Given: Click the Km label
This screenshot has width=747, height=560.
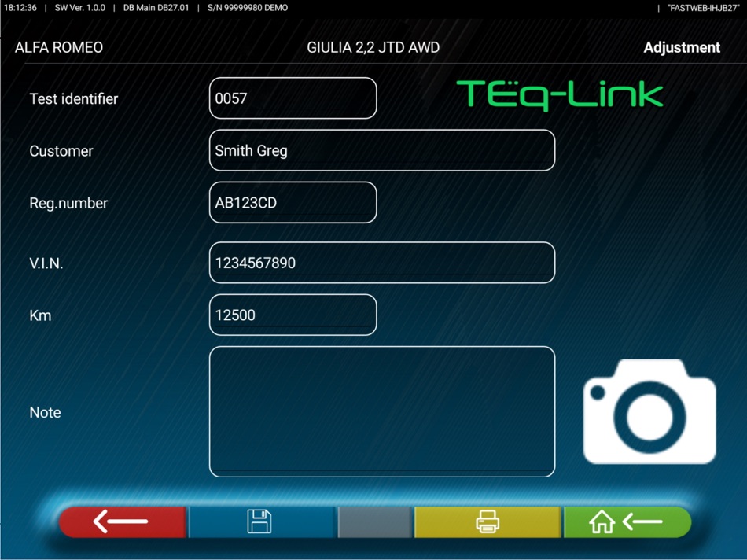Looking at the screenshot, I should coord(40,315).
